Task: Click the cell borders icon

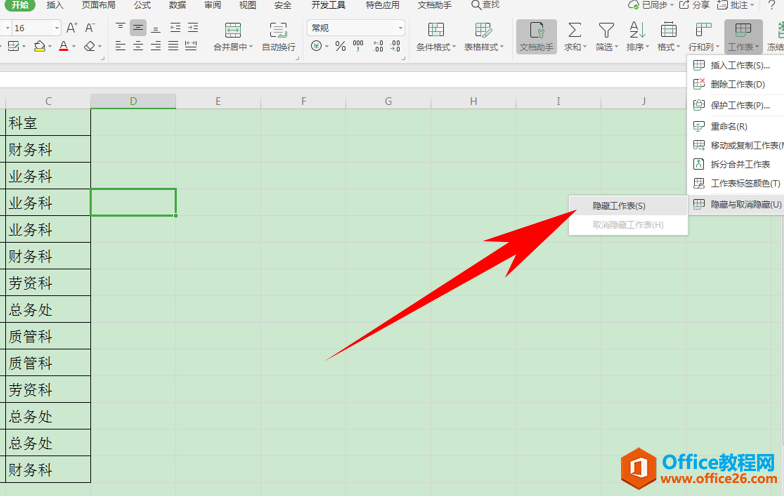Action: pyautogui.click(x=14, y=46)
